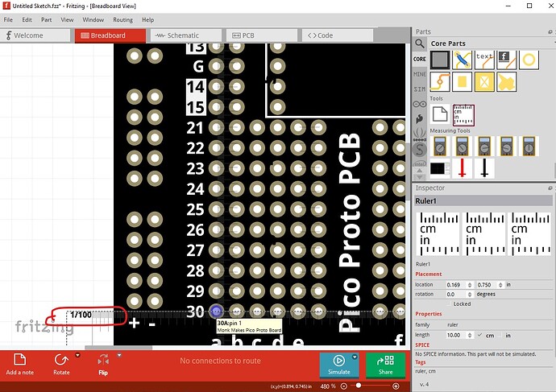Select the yellow rectangular pad part
This screenshot has height=392, width=556.
pos(462,82)
